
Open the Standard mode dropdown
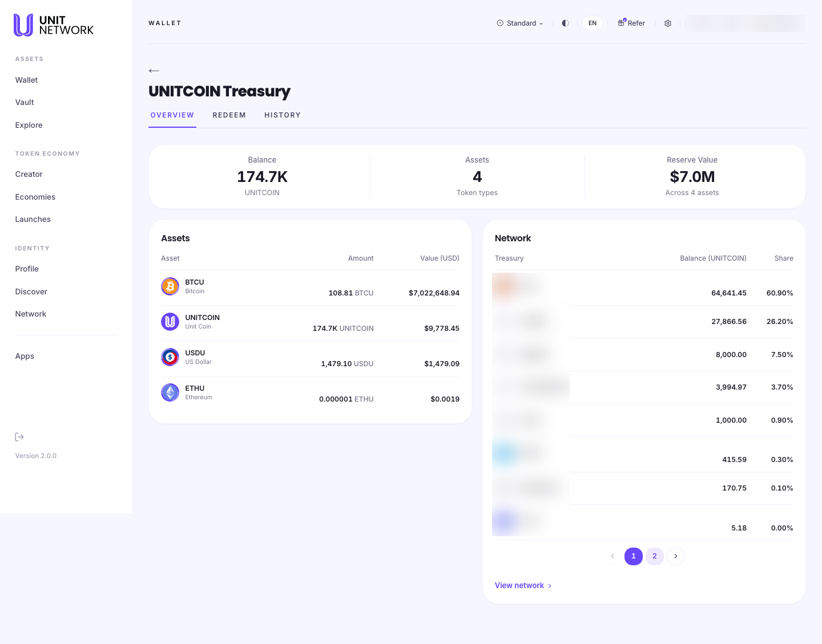pyautogui.click(x=520, y=23)
